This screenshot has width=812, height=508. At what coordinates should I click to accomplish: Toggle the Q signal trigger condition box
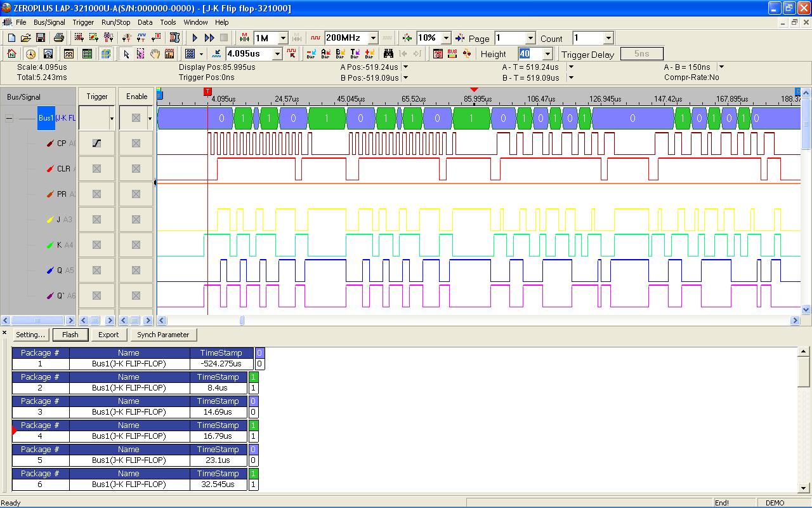click(x=96, y=271)
